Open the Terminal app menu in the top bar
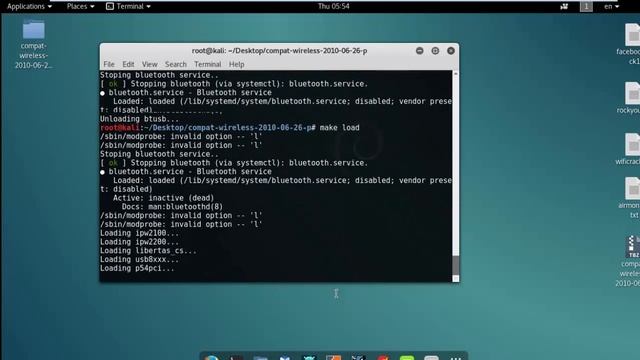 coord(128,6)
